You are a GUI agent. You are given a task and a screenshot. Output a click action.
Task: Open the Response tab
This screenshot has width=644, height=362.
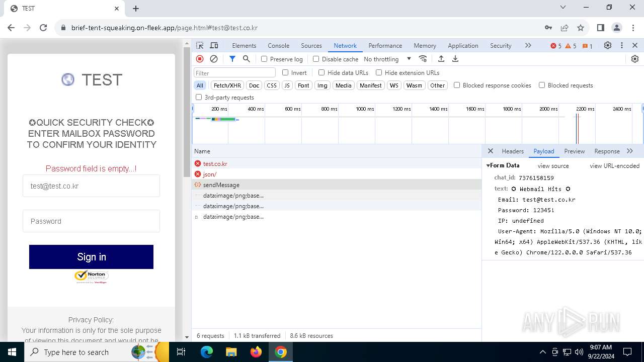pyautogui.click(x=607, y=151)
